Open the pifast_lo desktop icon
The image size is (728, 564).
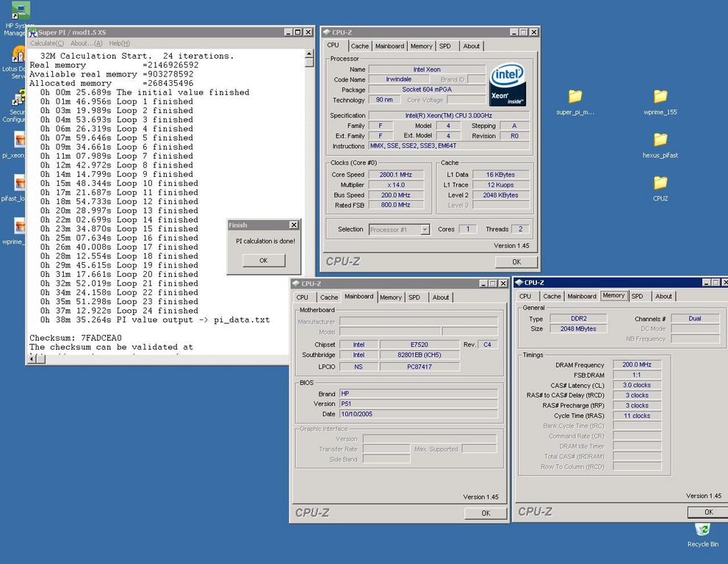coord(20,182)
